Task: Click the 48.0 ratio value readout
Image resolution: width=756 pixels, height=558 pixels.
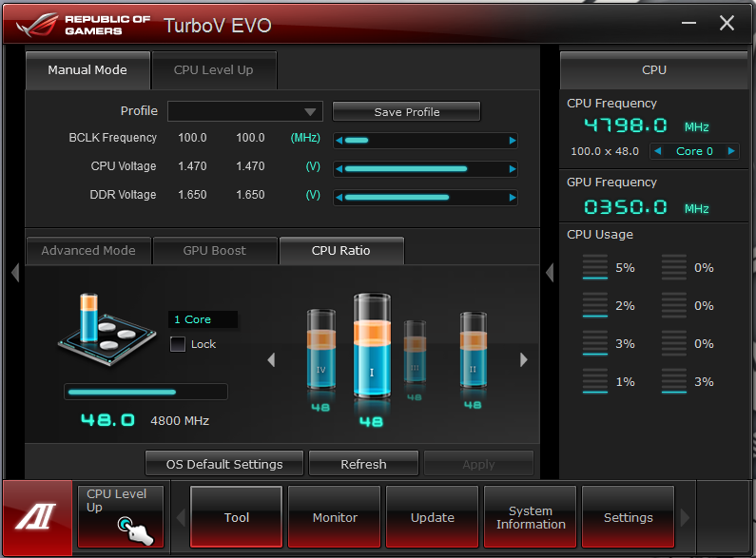Action: (x=107, y=420)
